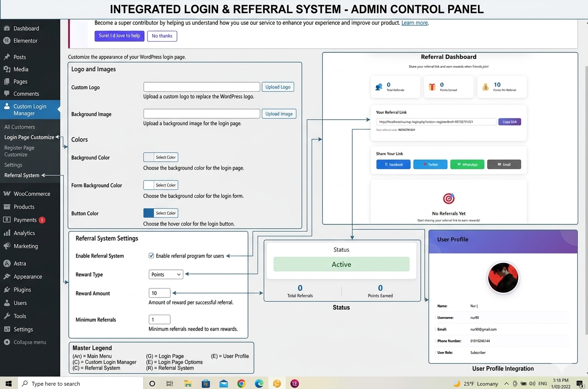Image resolution: width=588 pixels, height=389 pixels.
Task: Share referral link via WhatsApp
Action: tap(466, 164)
